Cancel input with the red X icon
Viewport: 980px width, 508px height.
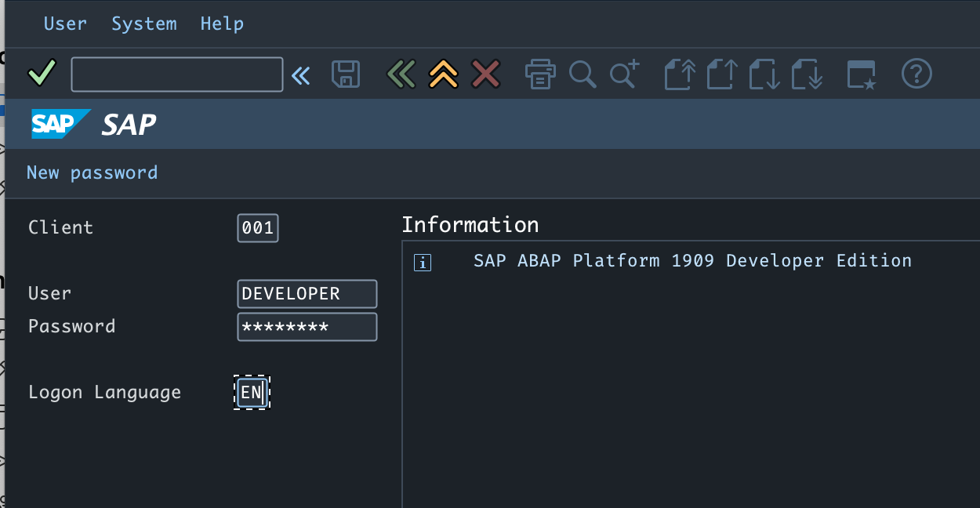point(485,74)
